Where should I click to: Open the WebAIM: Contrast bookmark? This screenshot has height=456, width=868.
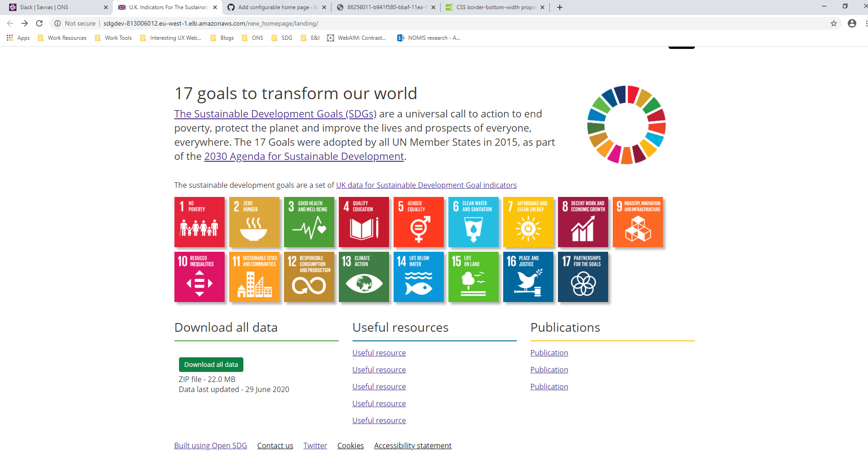coord(357,38)
